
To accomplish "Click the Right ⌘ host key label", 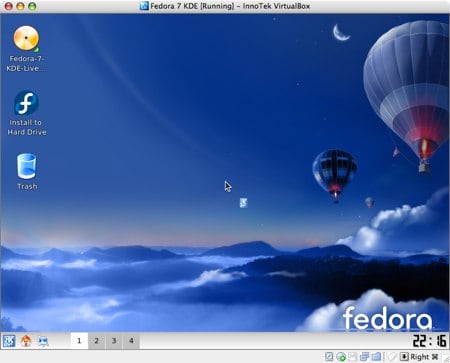I will [424, 357].
